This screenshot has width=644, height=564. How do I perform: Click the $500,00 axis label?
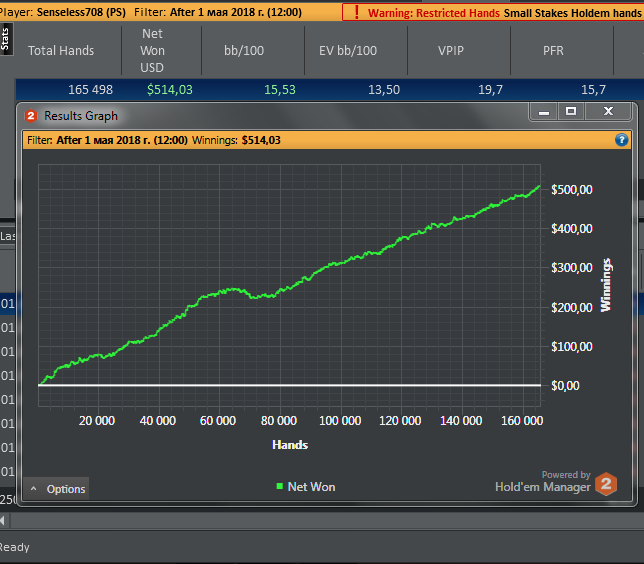click(x=572, y=190)
